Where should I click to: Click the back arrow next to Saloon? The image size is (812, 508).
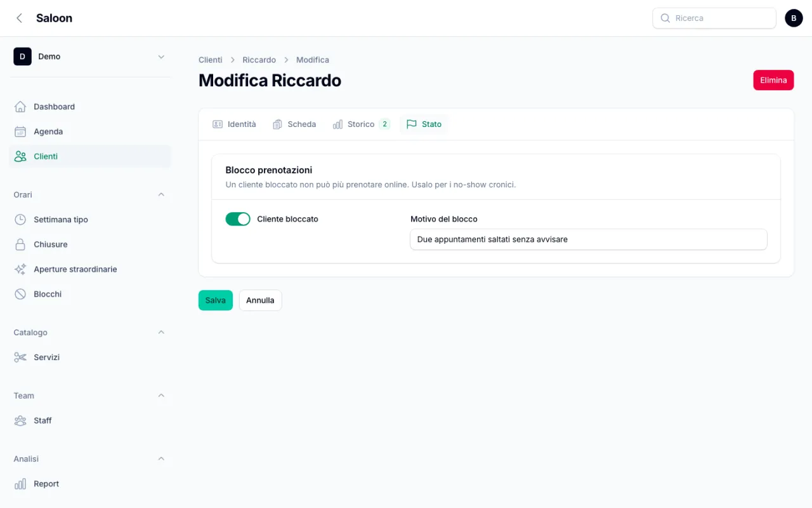(x=19, y=18)
